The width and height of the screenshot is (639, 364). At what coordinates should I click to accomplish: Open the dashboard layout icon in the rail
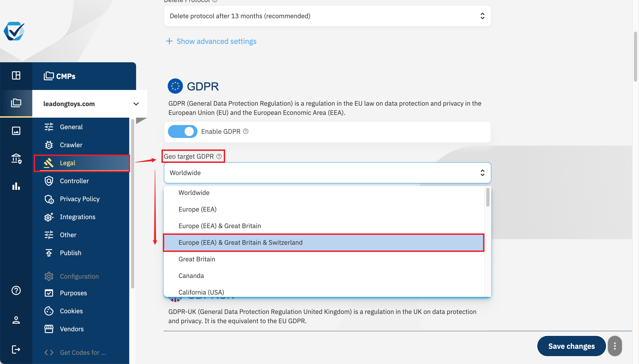(16, 75)
